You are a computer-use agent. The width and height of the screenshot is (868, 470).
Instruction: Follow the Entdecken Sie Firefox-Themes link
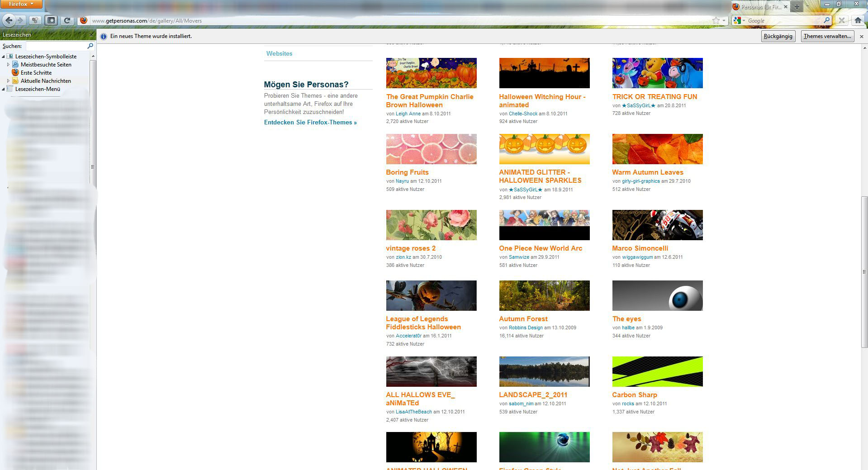[x=310, y=123]
